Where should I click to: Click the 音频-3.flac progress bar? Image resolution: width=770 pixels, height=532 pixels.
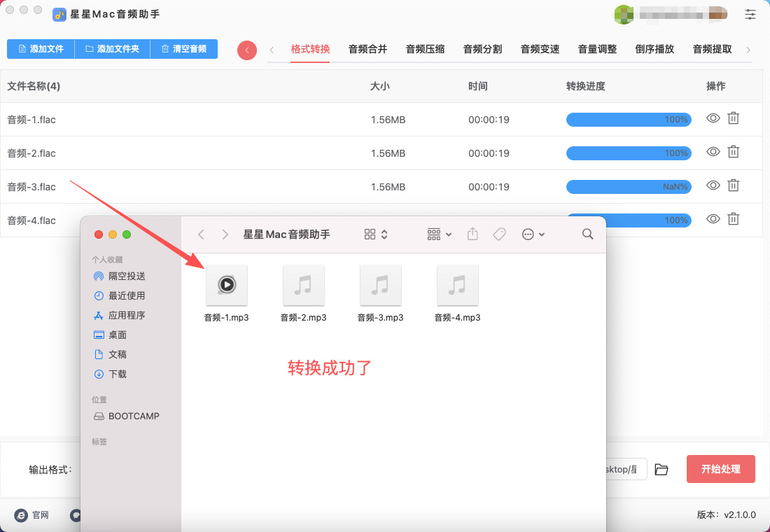tap(628, 187)
